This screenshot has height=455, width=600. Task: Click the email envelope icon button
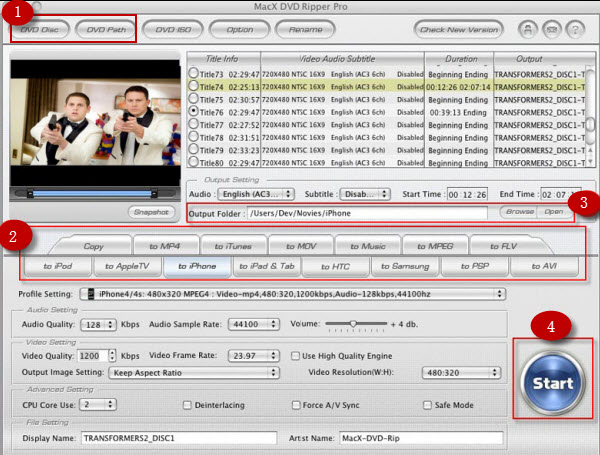click(x=551, y=29)
